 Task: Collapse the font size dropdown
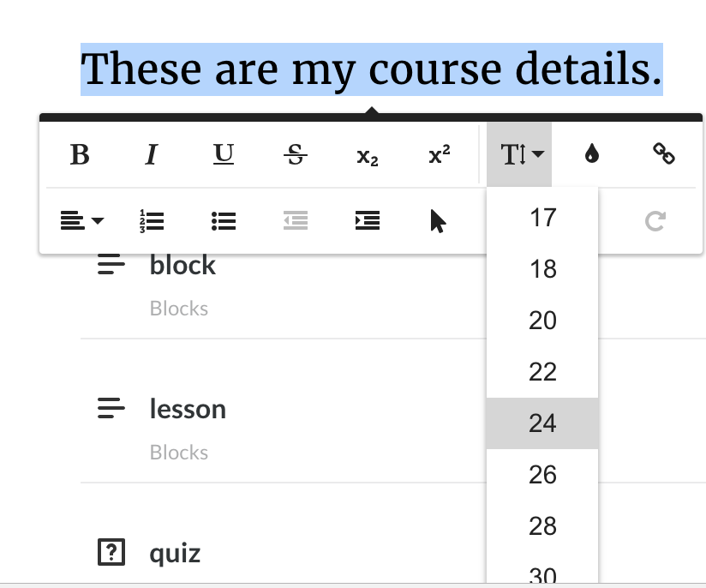pyautogui.click(x=519, y=155)
